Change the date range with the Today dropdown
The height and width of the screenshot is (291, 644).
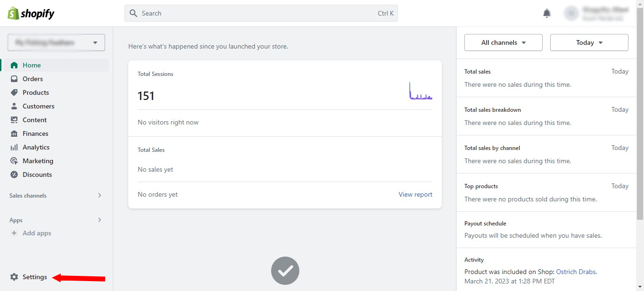pyautogui.click(x=589, y=42)
